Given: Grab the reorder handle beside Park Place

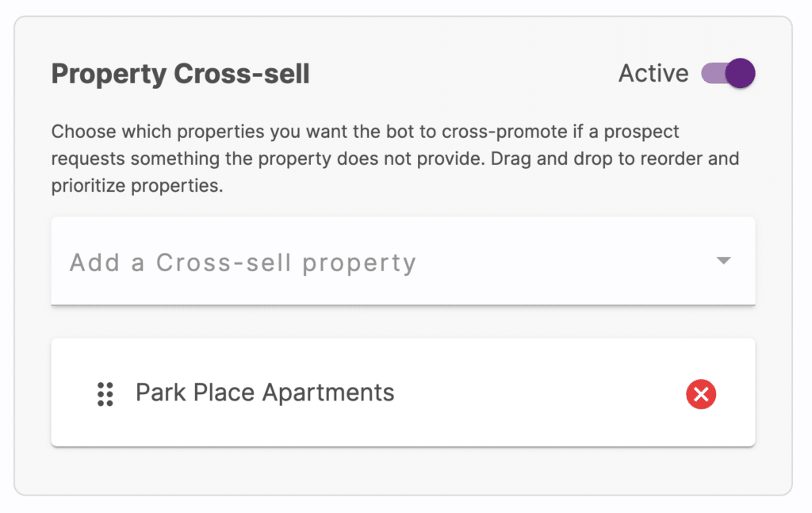Looking at the screenshot, I should [x=105, y=394].
